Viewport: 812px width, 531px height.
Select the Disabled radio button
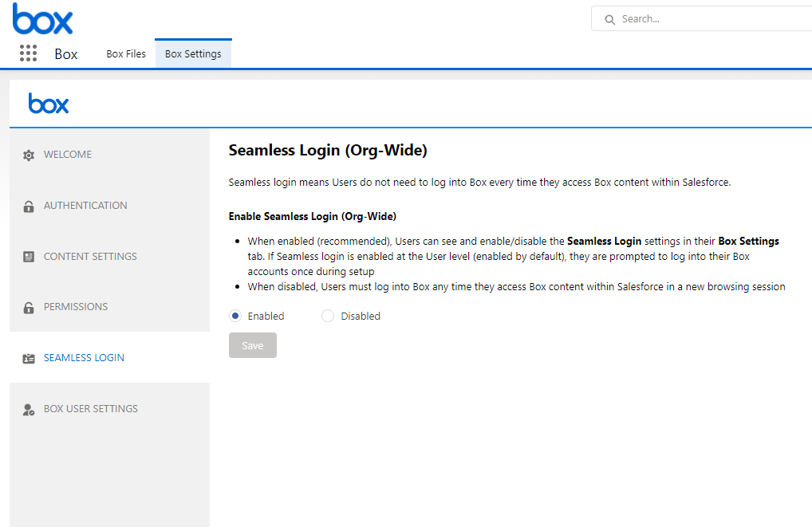click(328, 316)
